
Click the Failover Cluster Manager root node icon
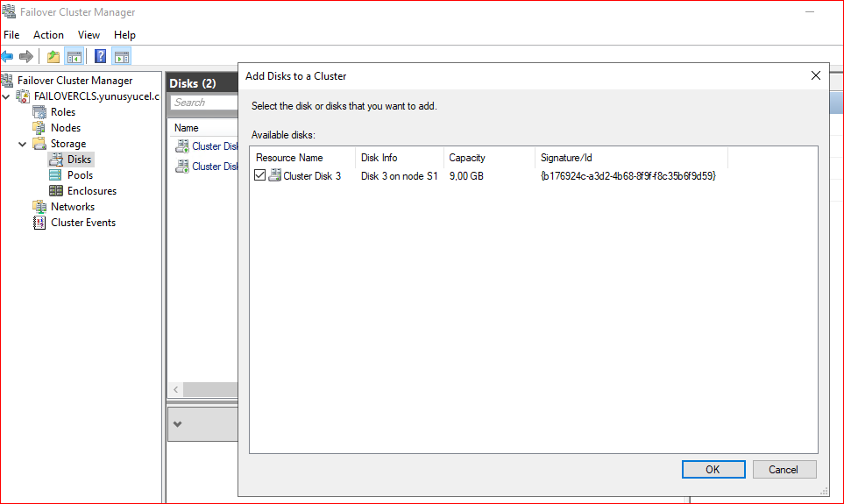(x=7, y=81)
